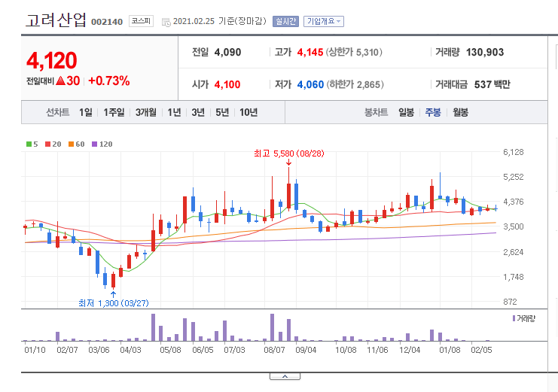Click the 저가 4,060 low price value
The height and width of the screenshot is (392, 558).
pyautogui.click(x=310, y=85)
